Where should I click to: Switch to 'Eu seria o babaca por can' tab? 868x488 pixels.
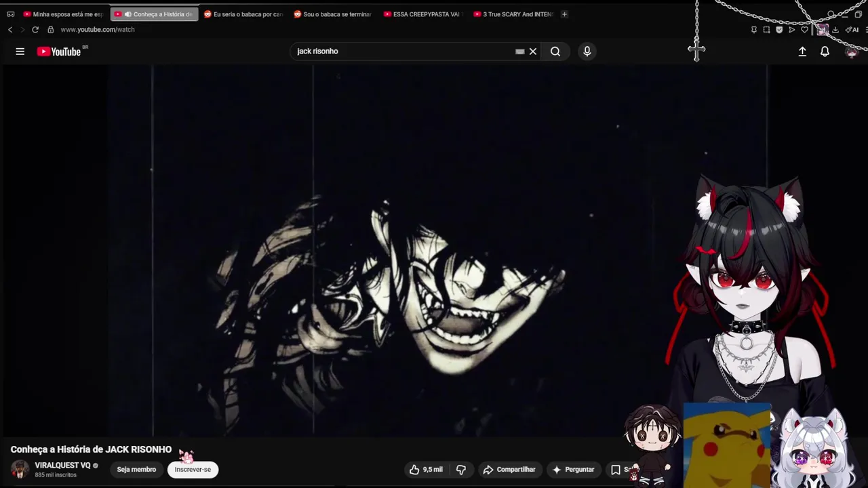(x=244, y=14)
